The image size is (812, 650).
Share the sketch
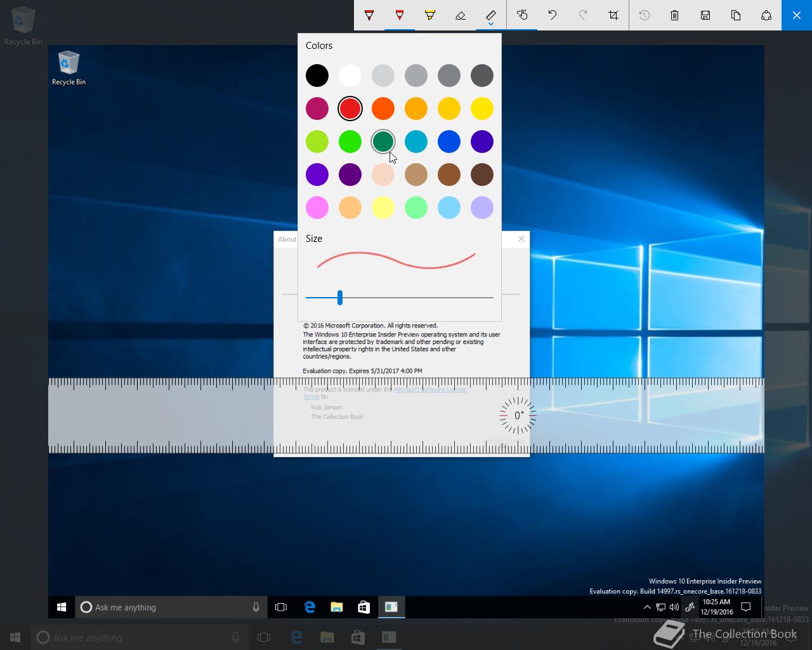coord(766,15)
